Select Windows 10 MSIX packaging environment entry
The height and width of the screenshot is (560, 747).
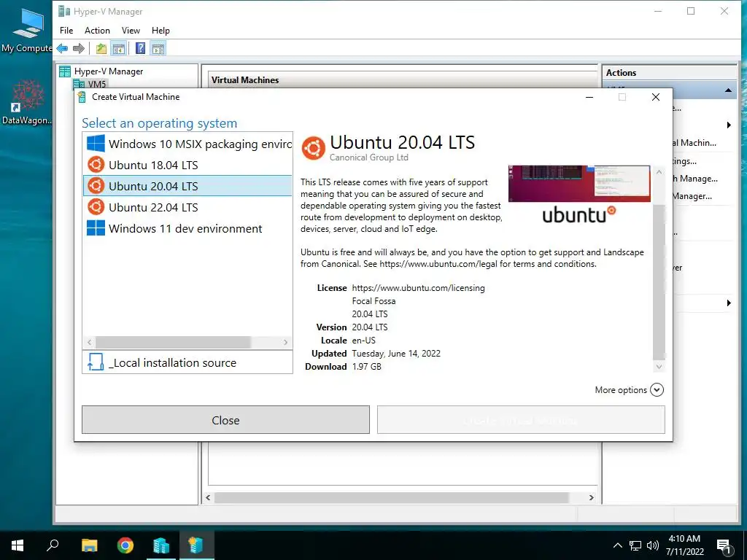(x=187, y=144)
